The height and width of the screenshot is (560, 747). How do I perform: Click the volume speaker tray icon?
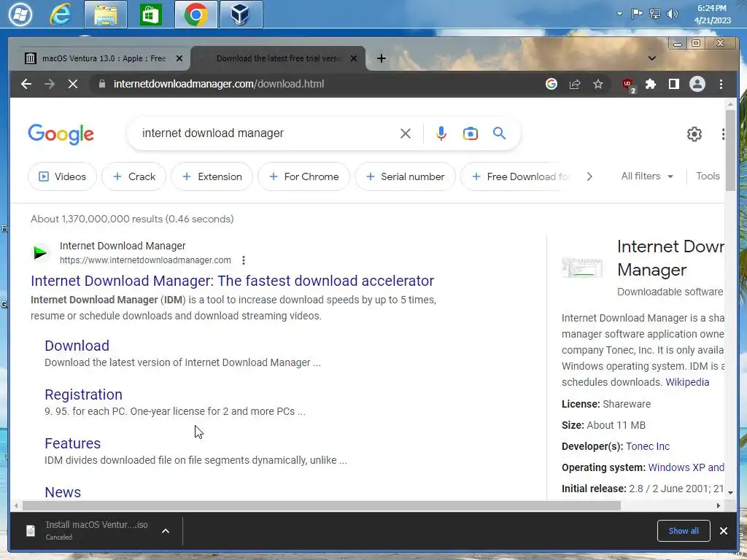(x=672, y=14)
